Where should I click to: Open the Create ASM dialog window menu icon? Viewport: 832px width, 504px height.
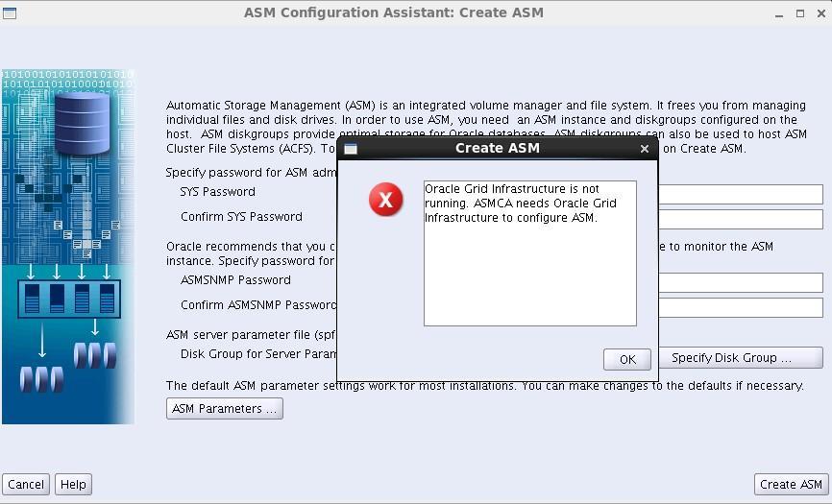[x=351, y=149]
